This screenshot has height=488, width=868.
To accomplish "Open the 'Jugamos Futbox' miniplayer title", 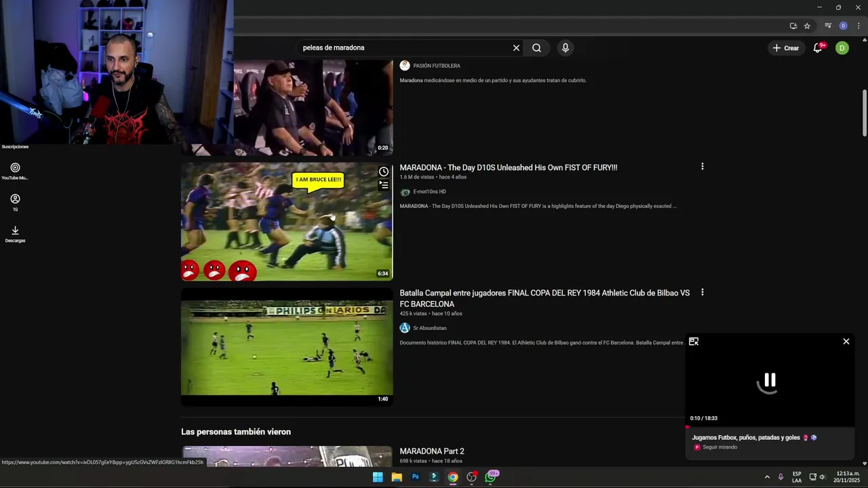I will pos(754,438).
